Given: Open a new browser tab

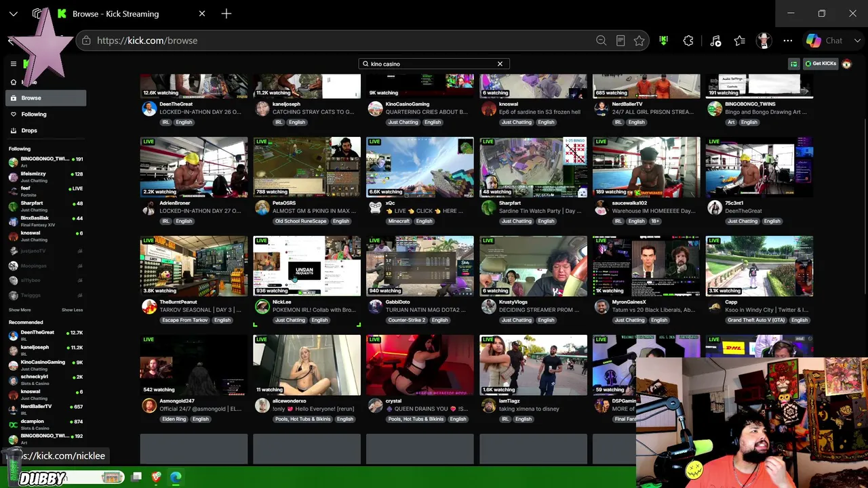Looking at the screenshot, I should (226, 14).
